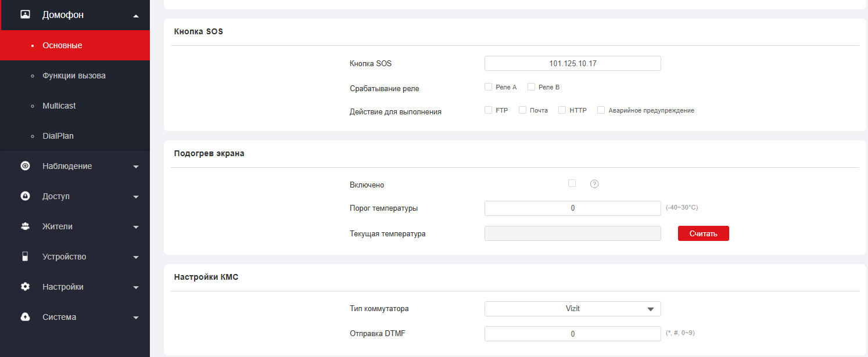Toggle the screen heating Включено checkbox

point(572,183)
